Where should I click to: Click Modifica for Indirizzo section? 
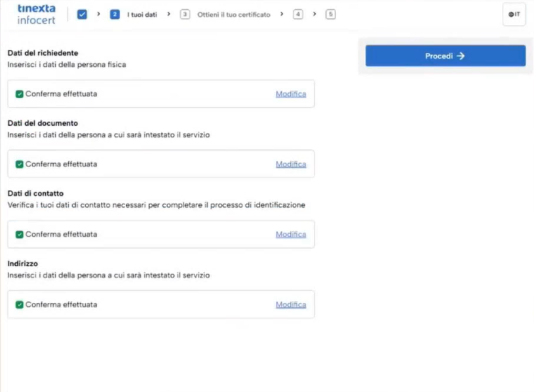[290, 304]
